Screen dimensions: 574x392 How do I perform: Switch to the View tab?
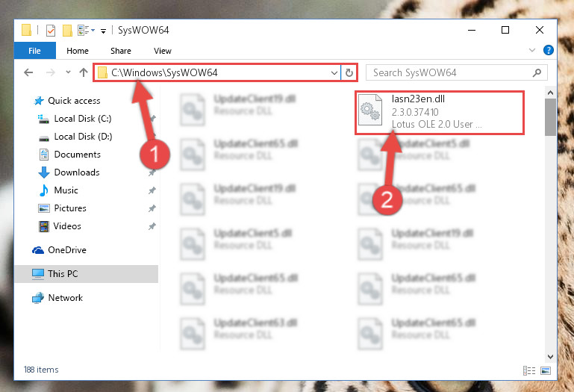[x=163, y=51]
